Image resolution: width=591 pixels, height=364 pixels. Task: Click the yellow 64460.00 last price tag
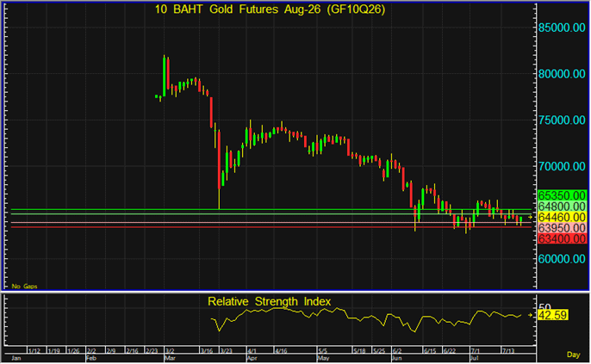click(562, 217)
